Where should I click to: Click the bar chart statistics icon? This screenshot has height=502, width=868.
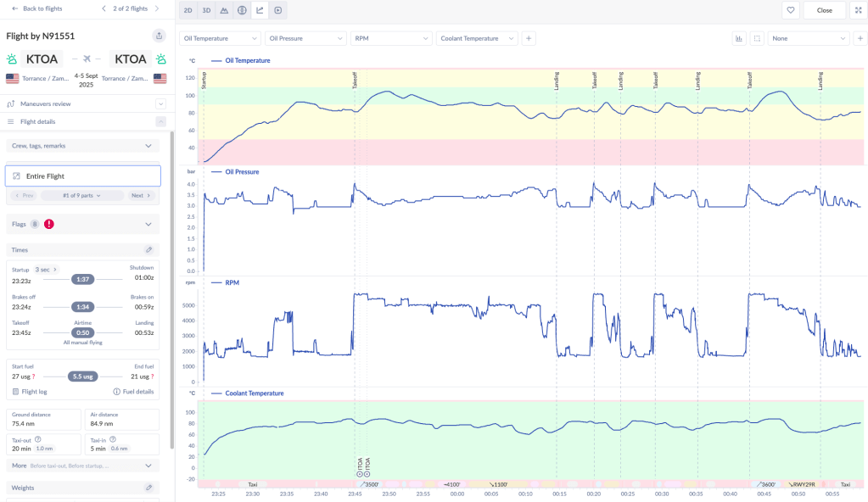tap(738, 38)
